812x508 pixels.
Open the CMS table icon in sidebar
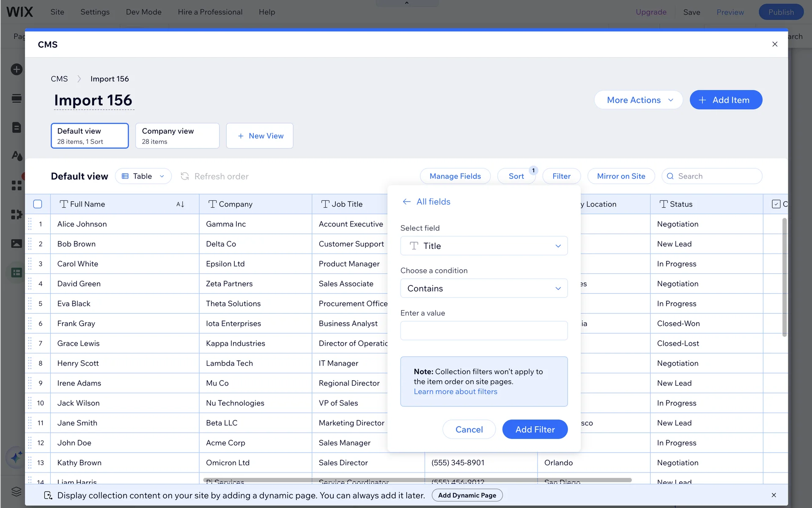point(16,273)
